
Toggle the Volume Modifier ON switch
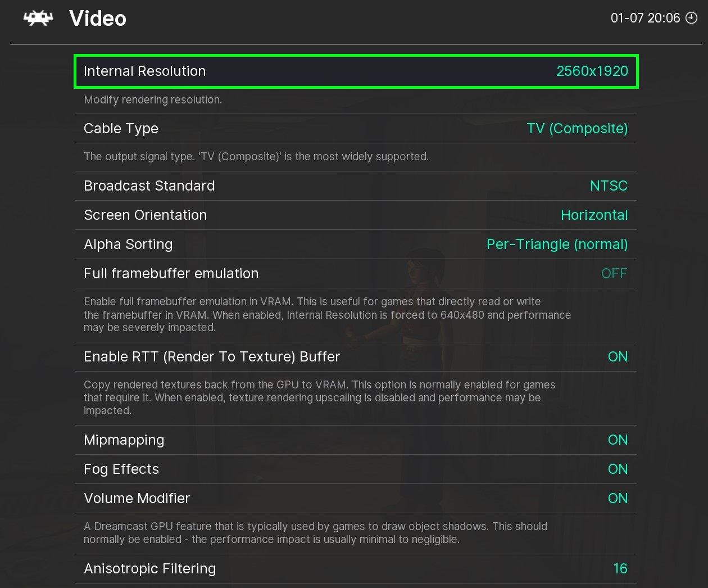(x=618, y=499)
